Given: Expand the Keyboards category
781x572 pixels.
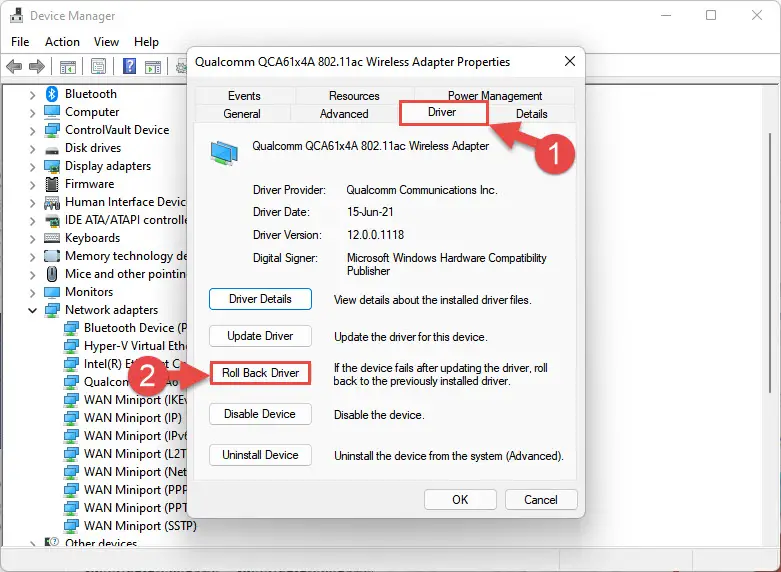Looking at the screenshot, I should (x=32, y=239).
